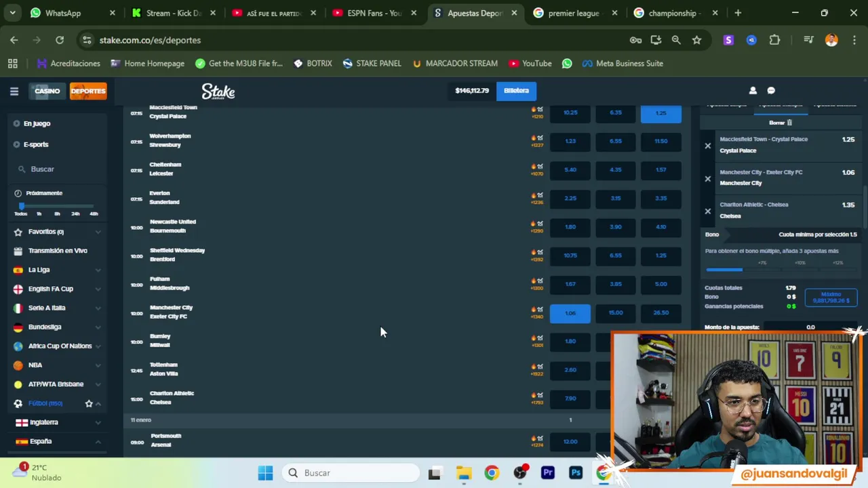The image size is (868, 488).
Task: Click the English FA Cup flag icon
Action: 18,289
